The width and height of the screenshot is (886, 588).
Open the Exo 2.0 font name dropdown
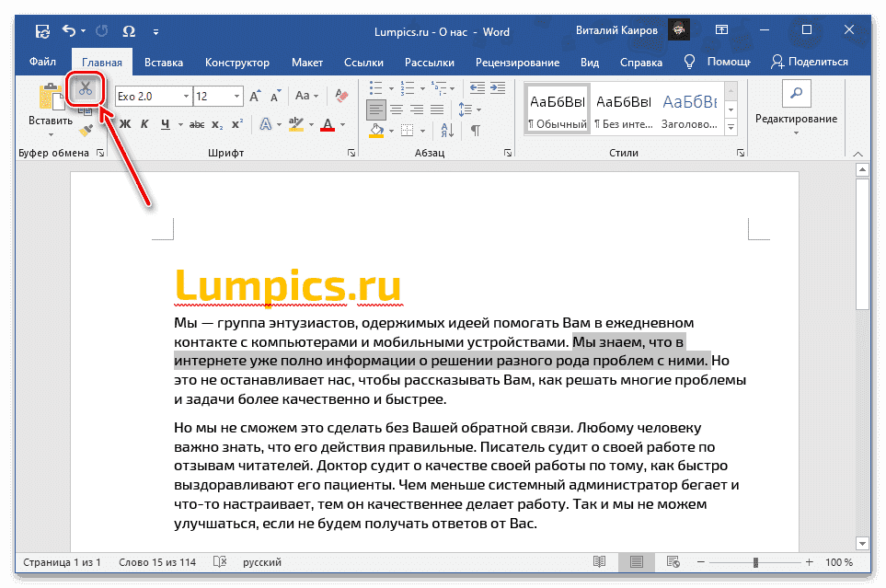186,97
